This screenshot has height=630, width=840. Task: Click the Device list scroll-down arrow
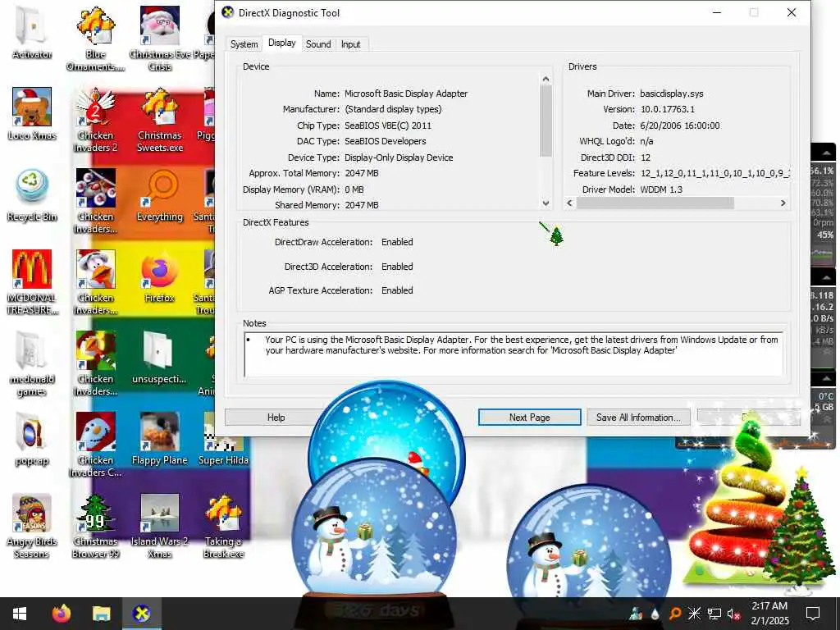[546, 203]
